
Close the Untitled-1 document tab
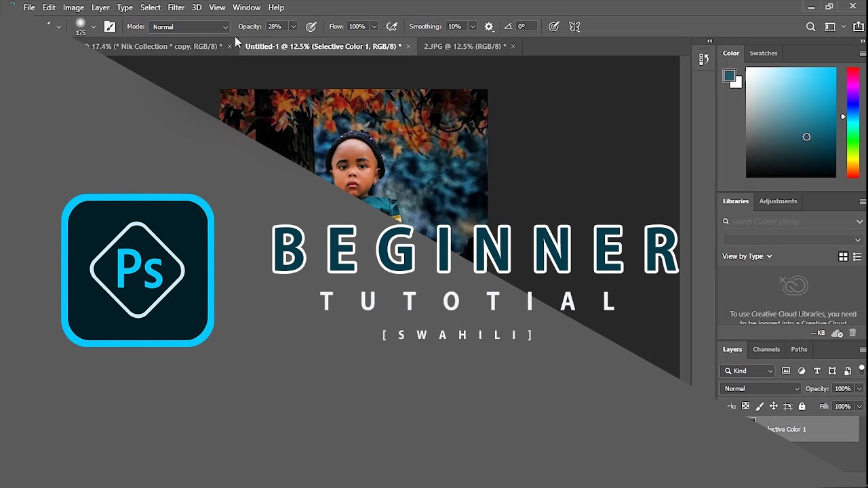click(x=408, y=46)
